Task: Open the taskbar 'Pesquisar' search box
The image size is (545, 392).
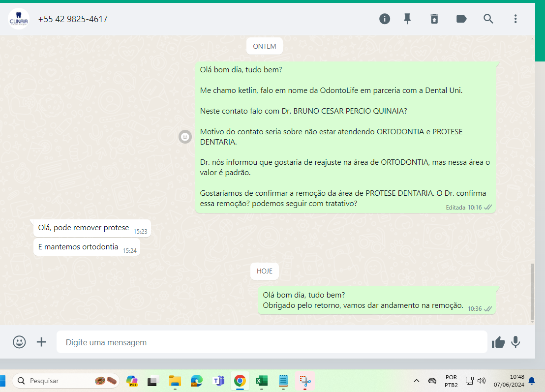Action: pos(66,381)
